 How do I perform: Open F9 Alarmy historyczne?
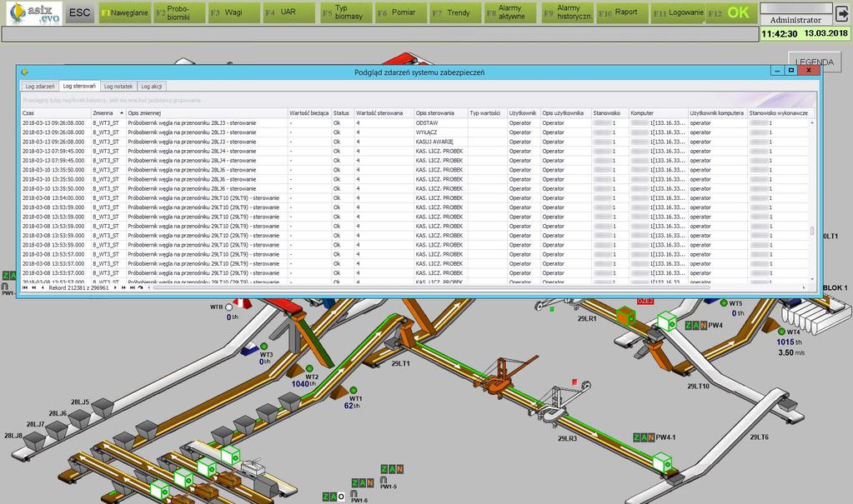coord(568,12)
